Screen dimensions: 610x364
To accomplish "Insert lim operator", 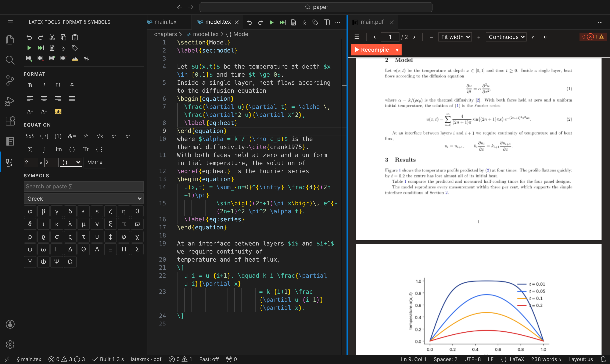I will (x=58, y=149).
